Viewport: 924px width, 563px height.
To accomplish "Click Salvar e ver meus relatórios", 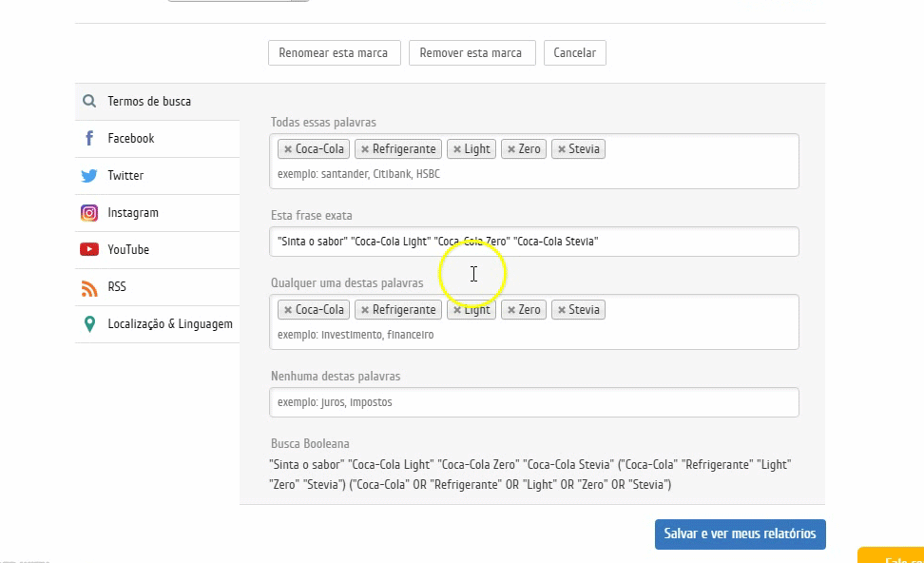I will coord(740,534).
